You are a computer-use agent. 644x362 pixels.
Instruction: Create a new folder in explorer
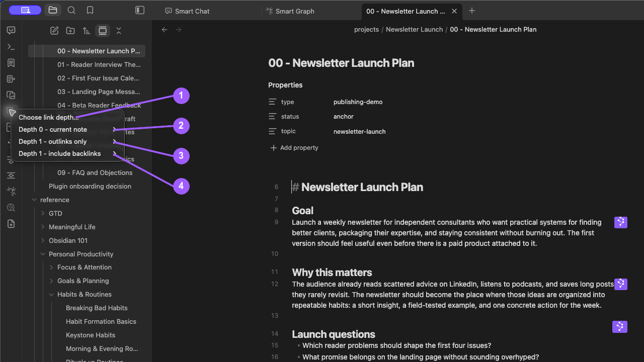70,31
